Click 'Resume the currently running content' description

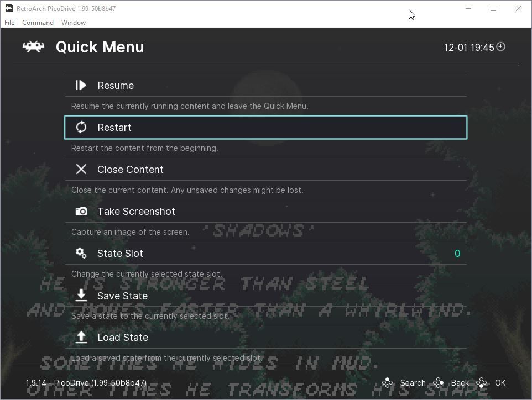coord(190,106)
